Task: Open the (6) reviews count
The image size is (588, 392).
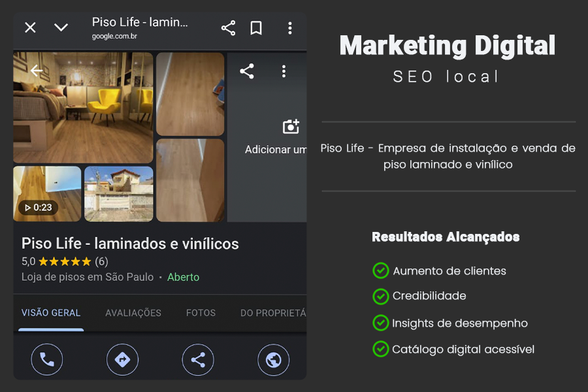Action: pos(102,261)
